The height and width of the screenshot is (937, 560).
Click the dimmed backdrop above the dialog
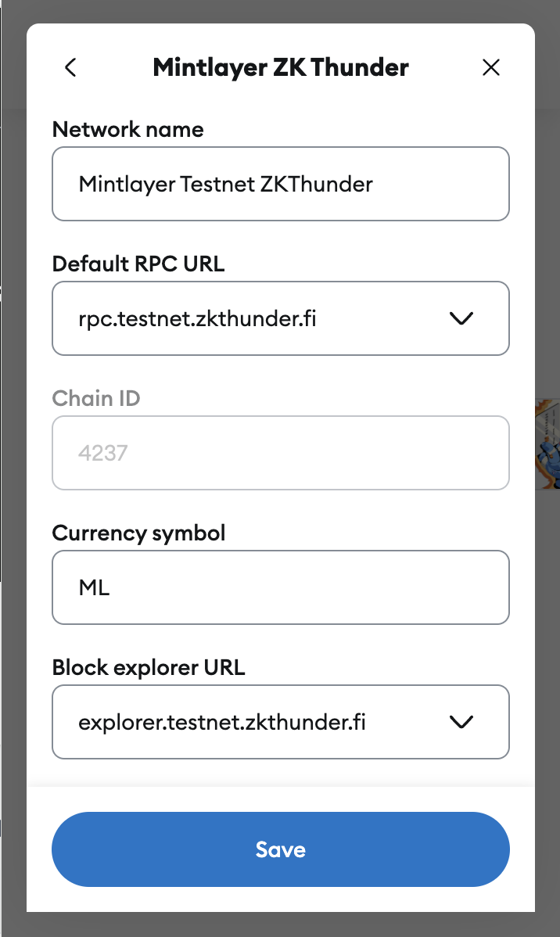click(x=280, y=11)
